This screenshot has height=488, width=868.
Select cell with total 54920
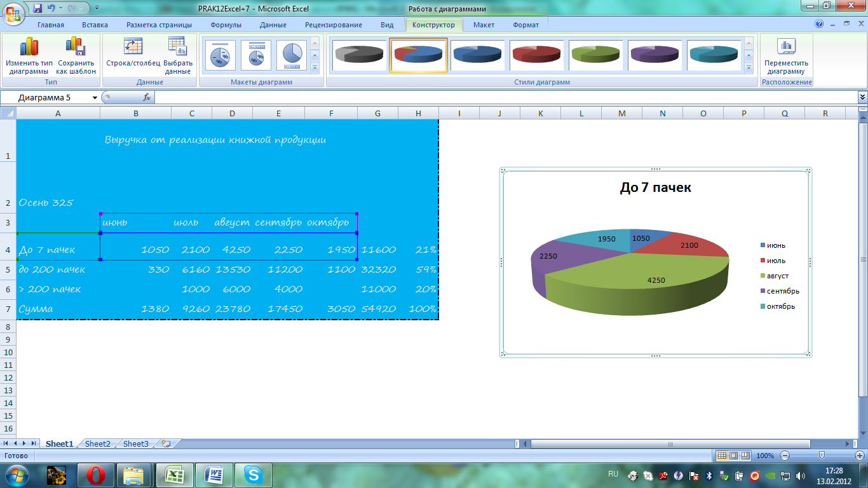[x=378, y=309]
